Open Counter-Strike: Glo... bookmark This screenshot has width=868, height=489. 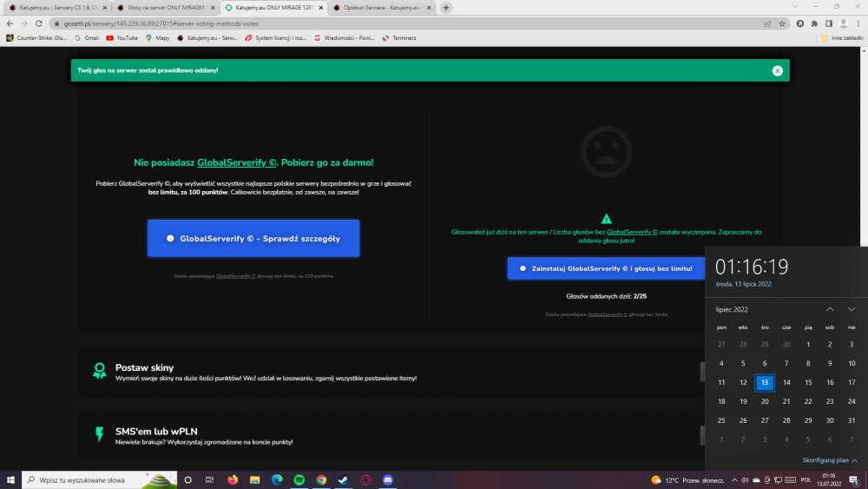click(x=36, y=38)
